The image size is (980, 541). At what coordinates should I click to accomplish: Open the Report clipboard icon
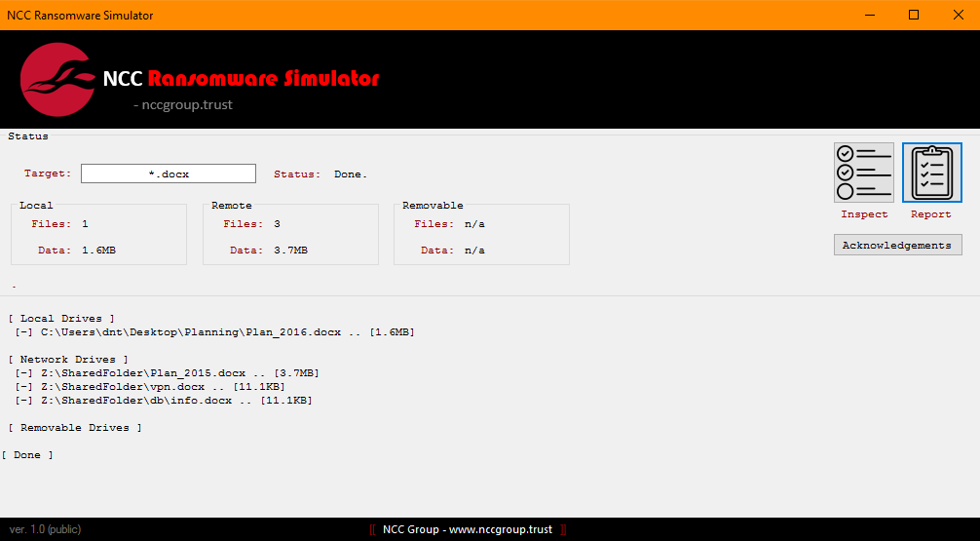click(931, 173)
